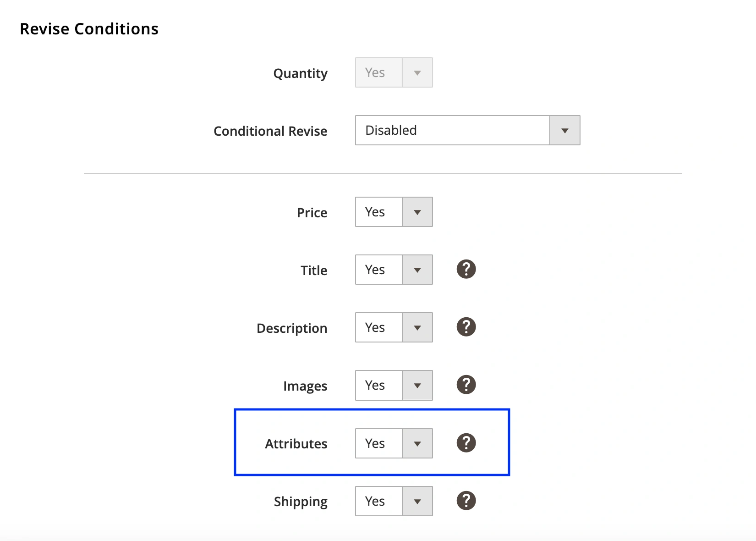Image resolution: width=756 pixels, height=541 pixels.
Task: Expand the Title revise dropdown
Action: point(394,270)
